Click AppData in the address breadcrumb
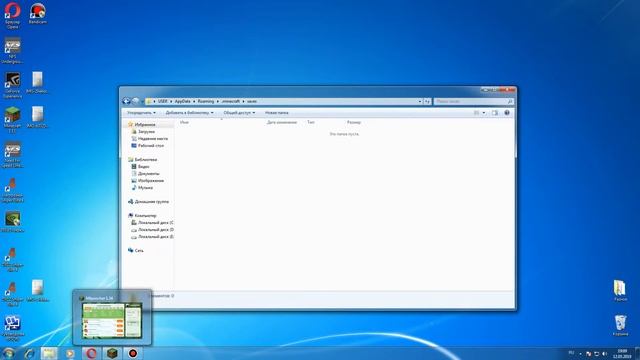Image resolution: width=640 pixels, height=360 pixels. point(182,101)
